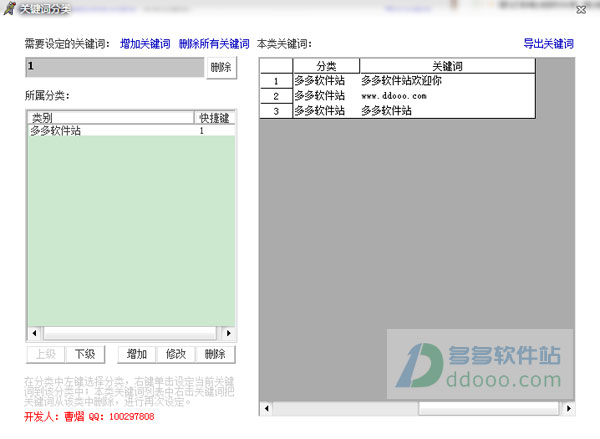
Task: Click 分类 cell 多多软件站 in row 1
Action: [x=326, y=81]
